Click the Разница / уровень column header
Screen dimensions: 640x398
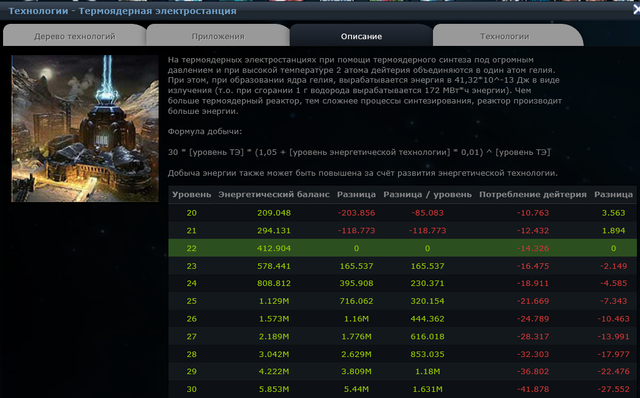pos(427,194)
